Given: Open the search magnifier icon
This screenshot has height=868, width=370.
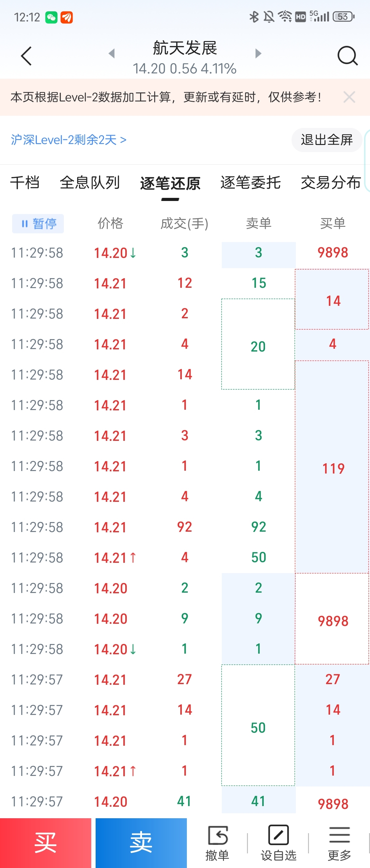Looking at the screenshot, I should (347, 56).
